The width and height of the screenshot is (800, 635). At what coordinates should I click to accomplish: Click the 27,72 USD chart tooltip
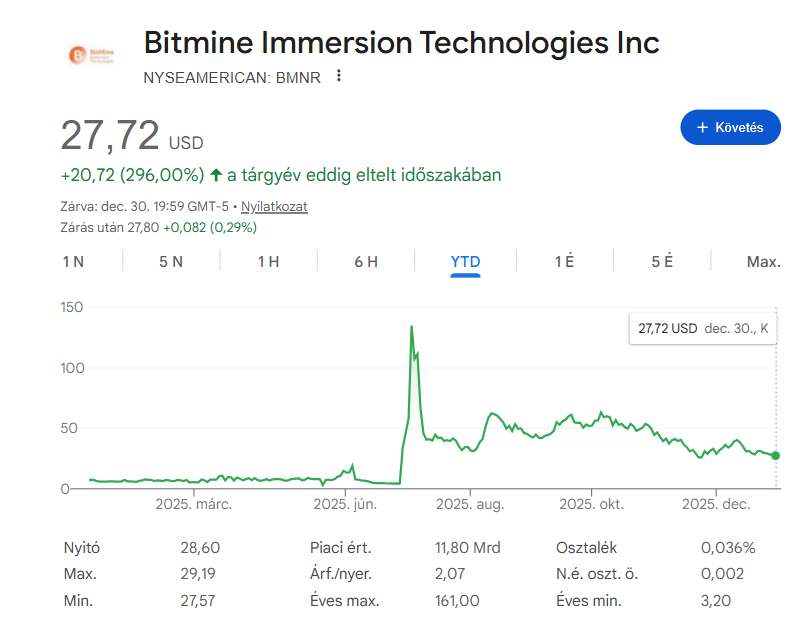703,328
